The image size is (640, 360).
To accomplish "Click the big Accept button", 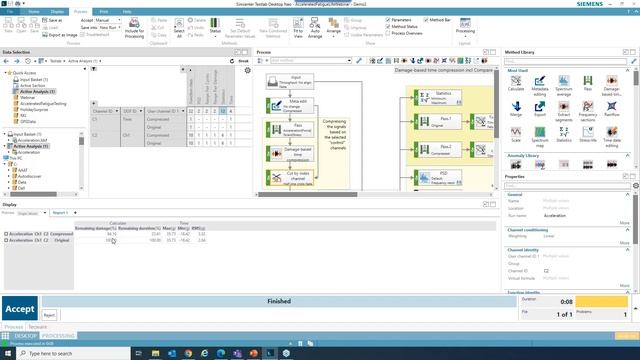I will point(20,309).
